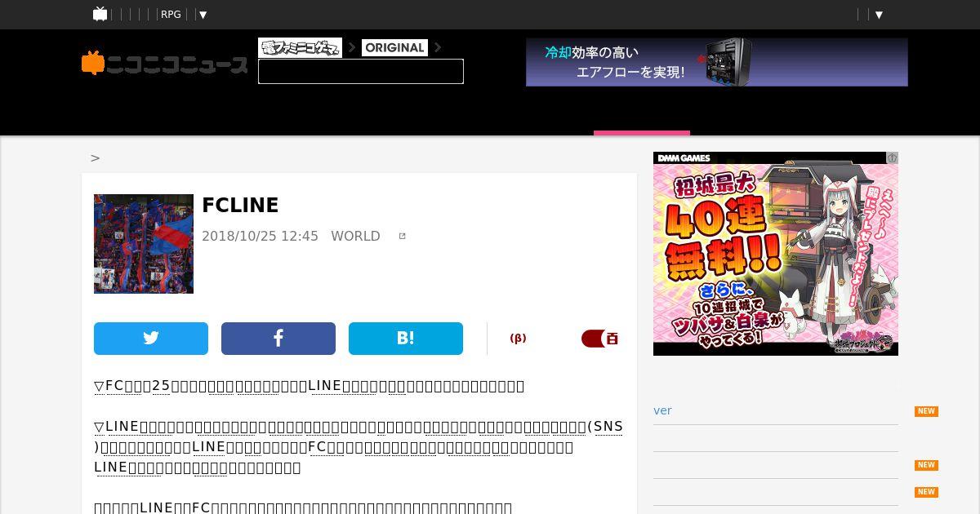This screenshot has width=980, height=514.
Task: Open the WORLD source link
Action: [x=355, y=236]
